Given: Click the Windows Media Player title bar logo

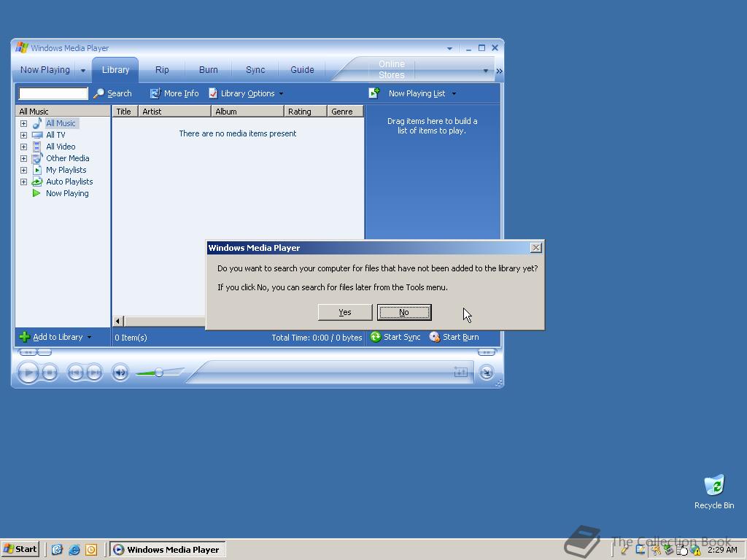Looking at the screenshot, I should coord(21,47).
